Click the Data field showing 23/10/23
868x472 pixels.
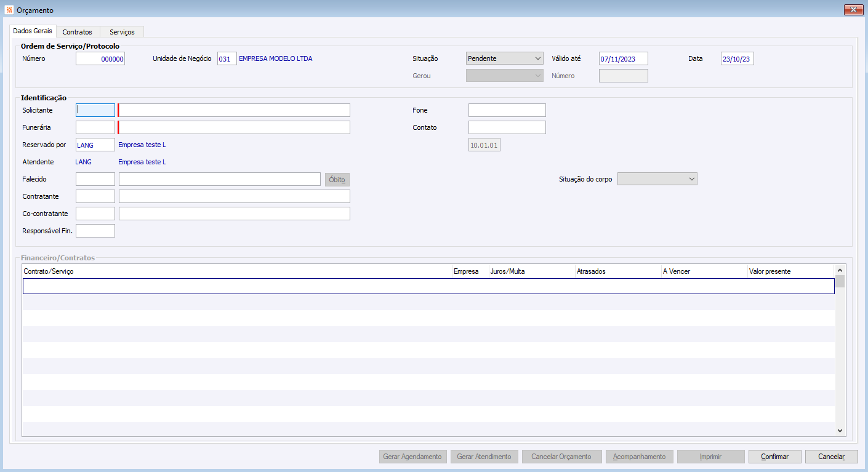pyautogui.click(x=737, y=58)
